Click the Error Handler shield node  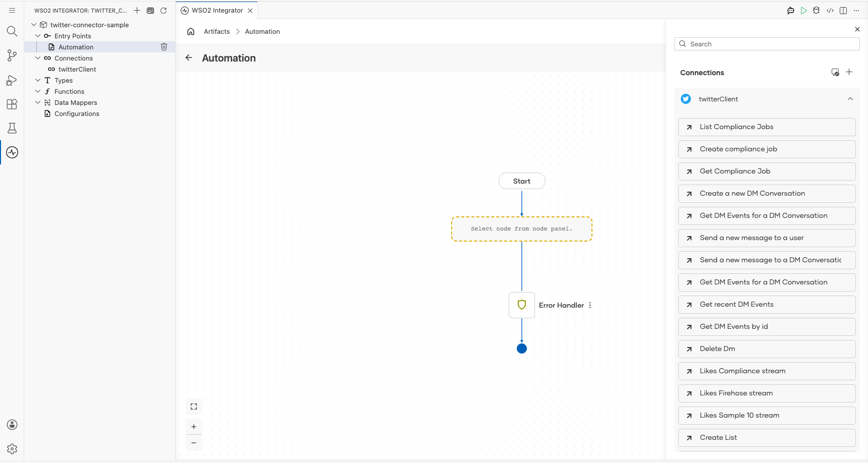pos(522,305)
